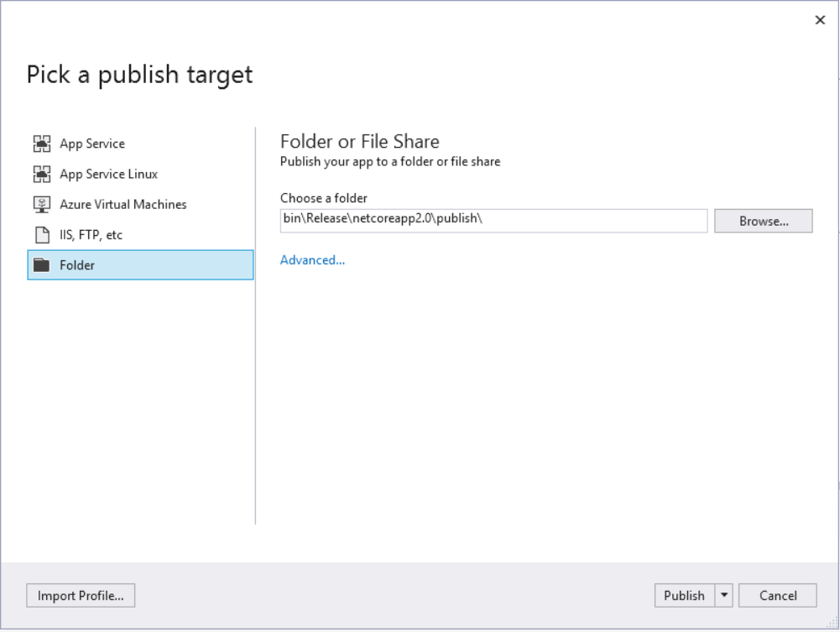Choose App Service Linux target label
Image resolution: width=840 pixels, height=632 pixels.
[108, 175]
